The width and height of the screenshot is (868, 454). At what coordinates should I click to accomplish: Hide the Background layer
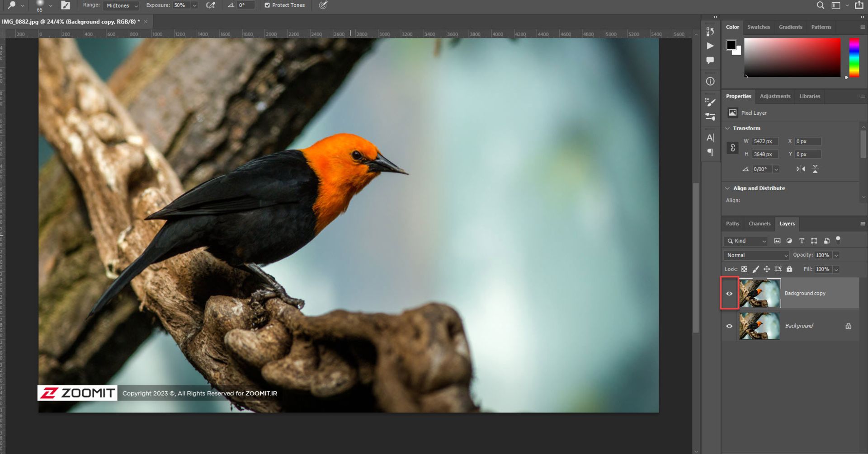tap(729, 326)
